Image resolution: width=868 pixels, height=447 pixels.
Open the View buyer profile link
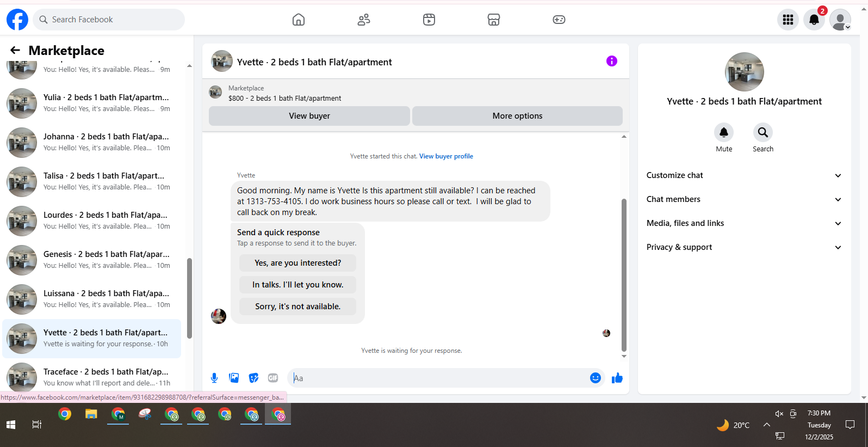tap(446, 156)
